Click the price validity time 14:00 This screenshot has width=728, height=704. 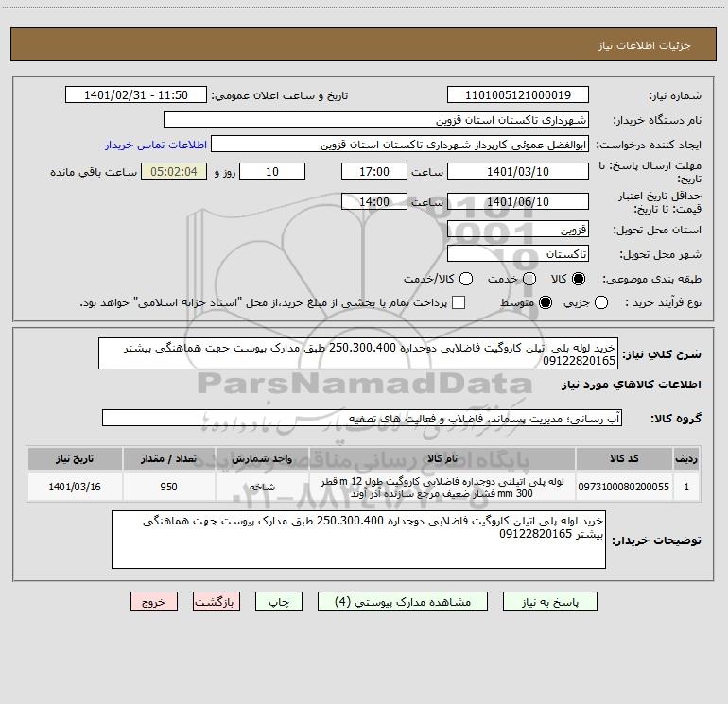click(x=374, y=202)
